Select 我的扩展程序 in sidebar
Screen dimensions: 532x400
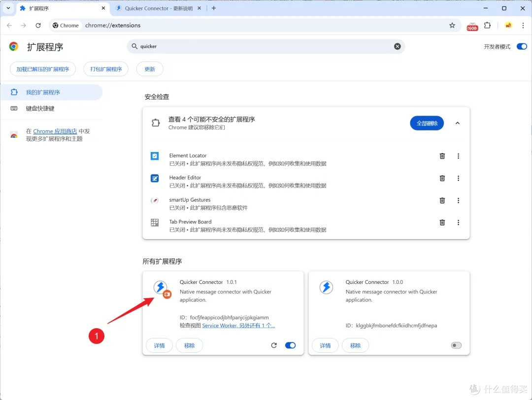click(x=51, y=92)
